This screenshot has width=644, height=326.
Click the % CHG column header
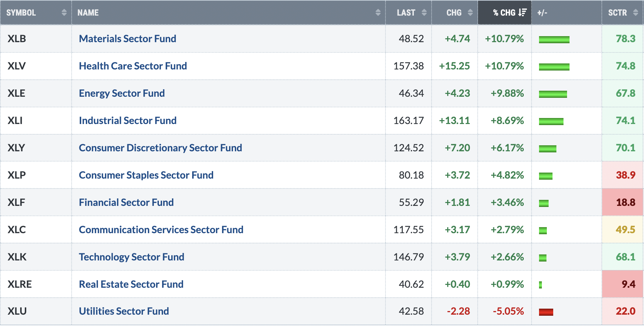[505, 13]
